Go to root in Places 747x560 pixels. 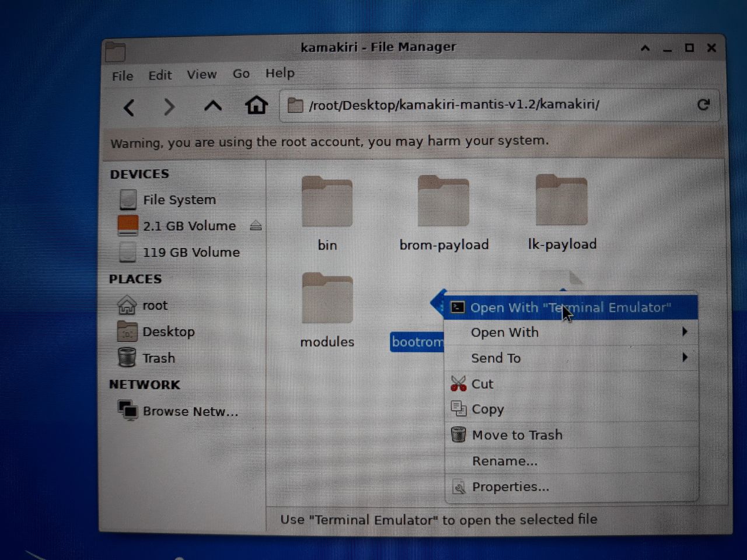tap(143, 305)
